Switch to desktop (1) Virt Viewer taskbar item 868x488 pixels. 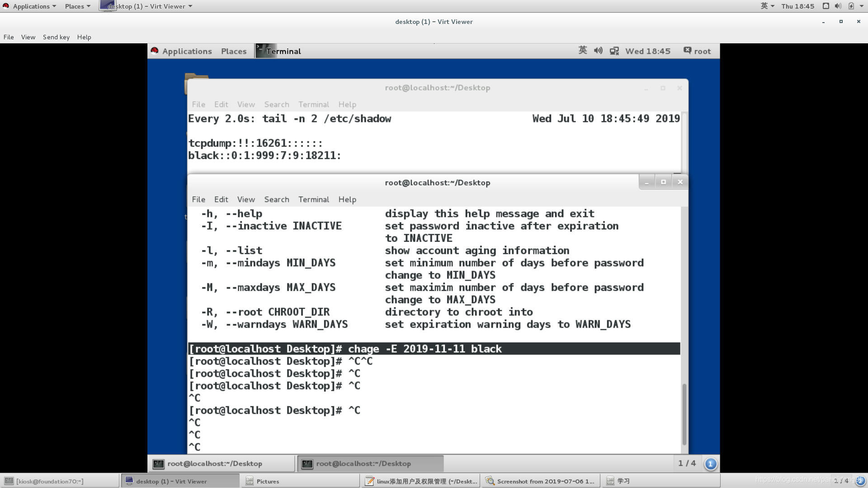pos(180,481)
